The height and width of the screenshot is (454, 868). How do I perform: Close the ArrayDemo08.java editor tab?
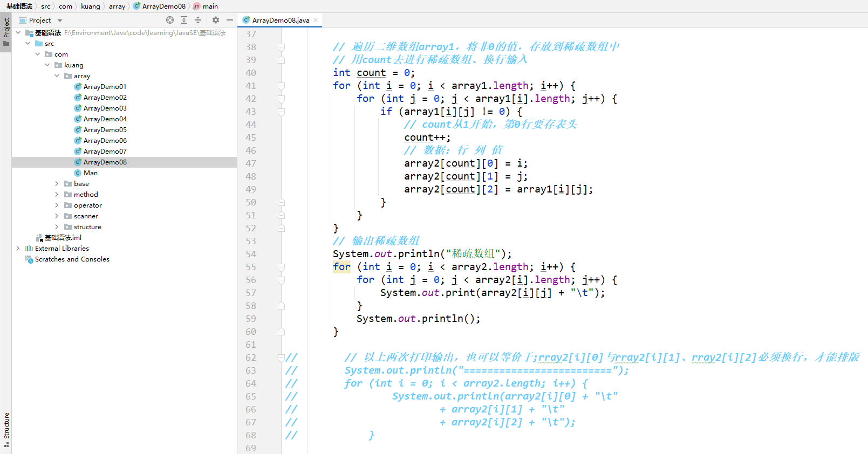[316, 20]
